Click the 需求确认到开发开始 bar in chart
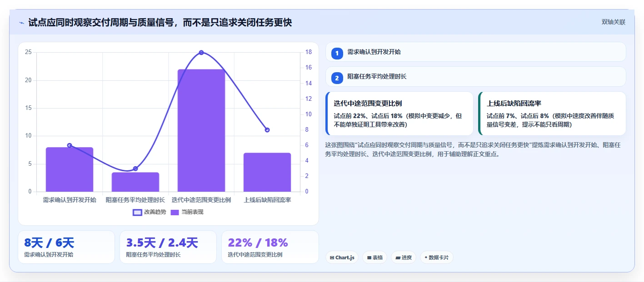 pyautogui.click(x=70, y=169)
